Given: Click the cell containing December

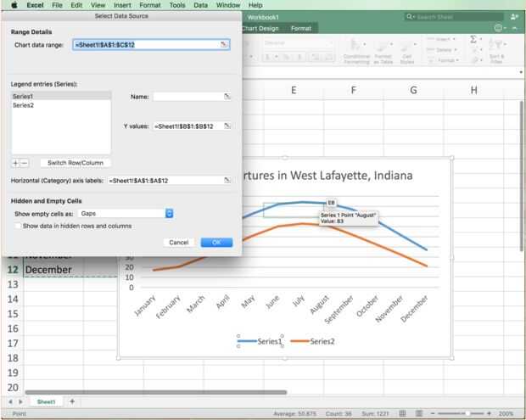Looking at the screenshot, I should coord(53,270).
